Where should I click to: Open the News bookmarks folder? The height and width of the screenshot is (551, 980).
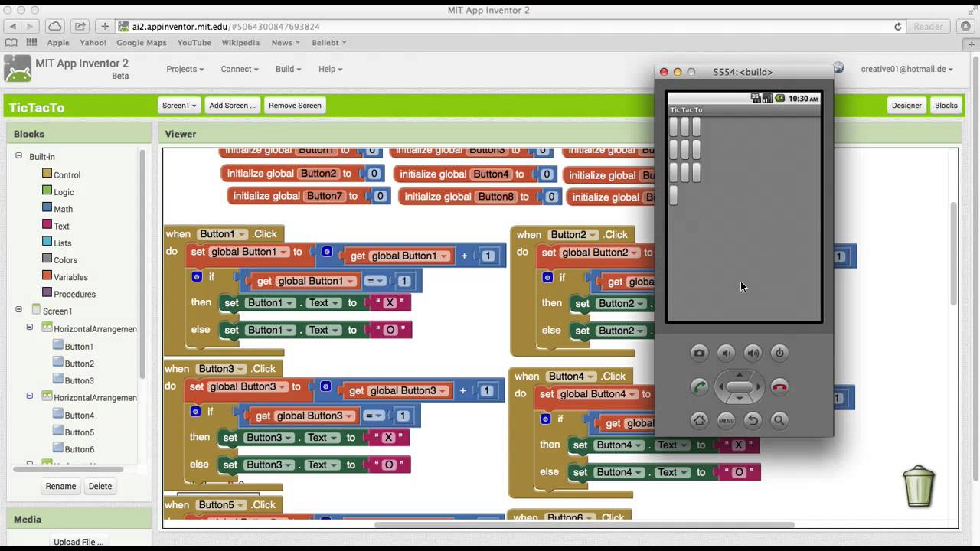pos(286,43)
